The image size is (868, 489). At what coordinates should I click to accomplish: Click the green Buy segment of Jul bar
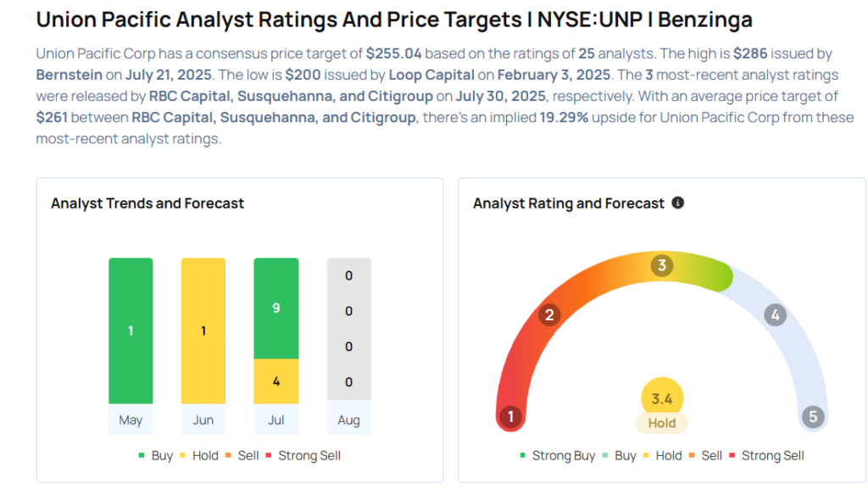click(x=276, y=308)
